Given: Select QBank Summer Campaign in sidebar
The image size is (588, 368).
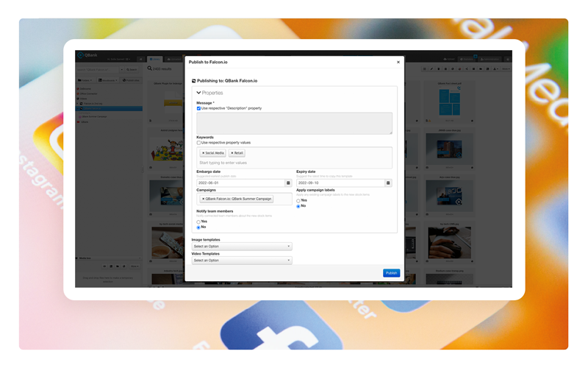Looking at the screenshot, I should click(94, 116).
